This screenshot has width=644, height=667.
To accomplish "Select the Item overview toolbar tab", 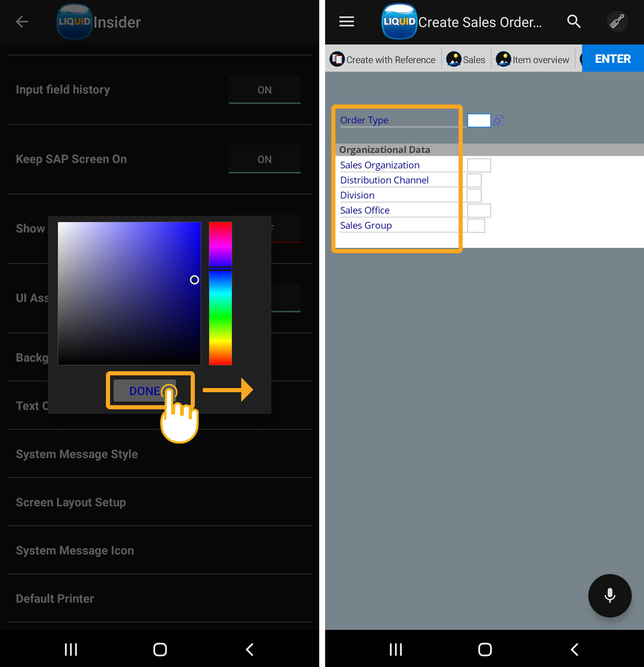I will 533,60.
